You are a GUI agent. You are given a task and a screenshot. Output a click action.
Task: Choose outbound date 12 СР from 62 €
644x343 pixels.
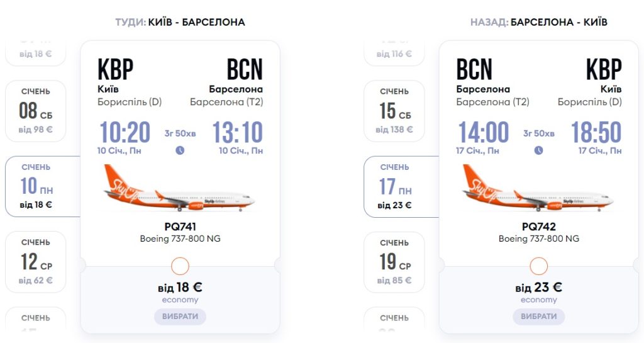36,262
